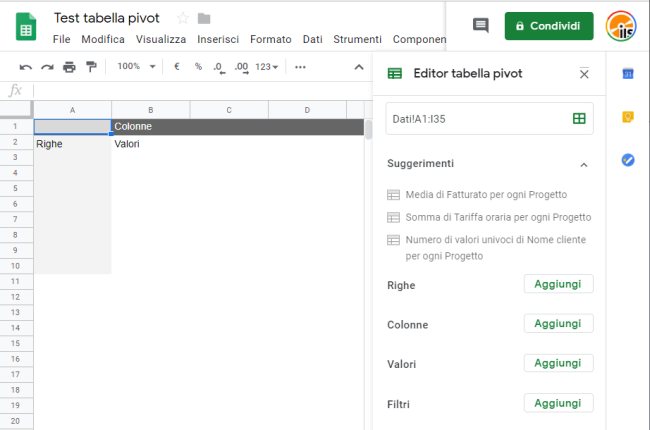Collapse the Suggerimenti section

[584, 165]
